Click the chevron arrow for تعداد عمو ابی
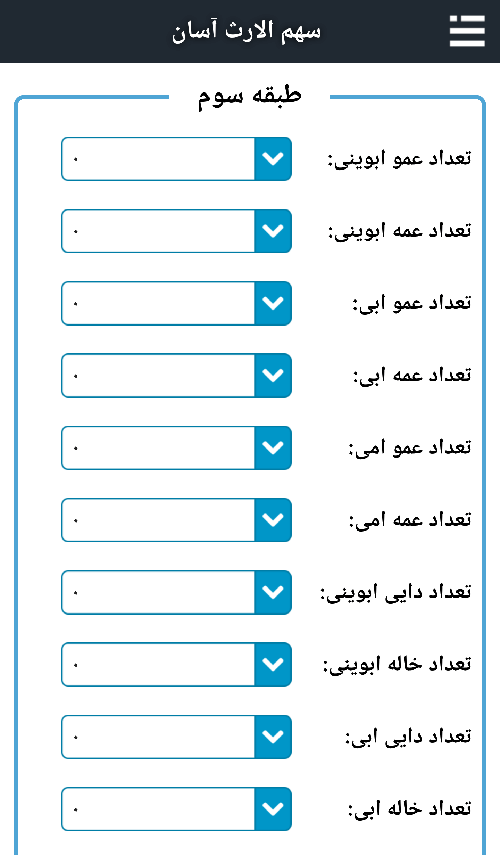 tap(273, 303)
